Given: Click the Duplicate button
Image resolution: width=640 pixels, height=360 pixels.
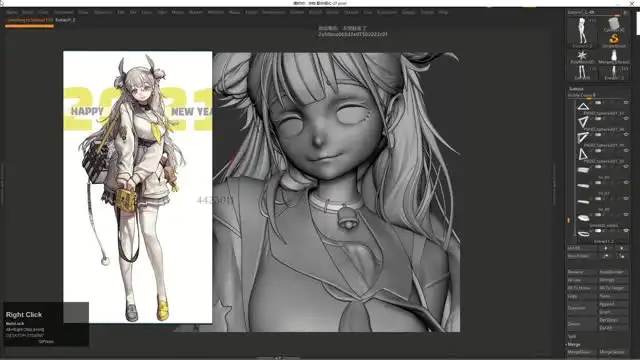Looking at the screenshot, I should pos(582,308).
